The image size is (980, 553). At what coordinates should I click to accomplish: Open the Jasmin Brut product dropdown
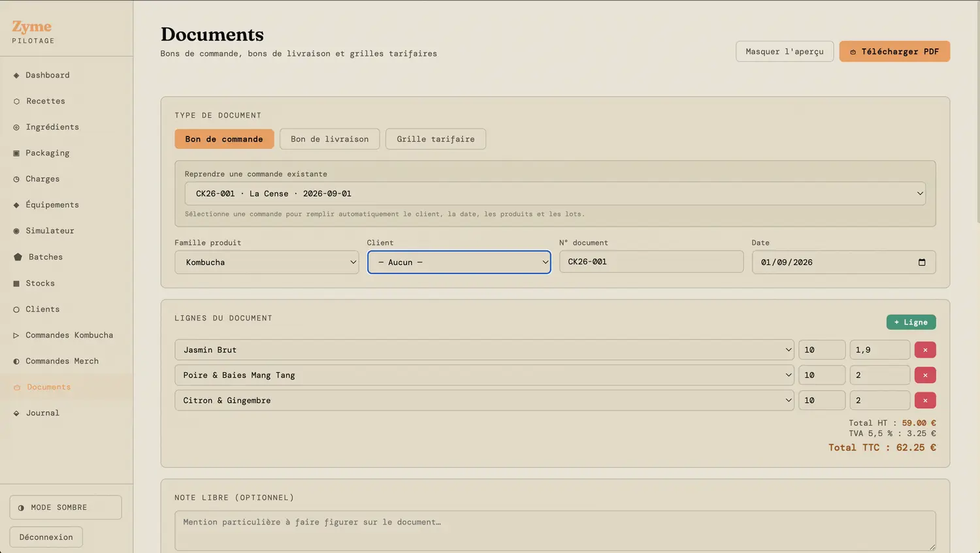coord(484,350)
